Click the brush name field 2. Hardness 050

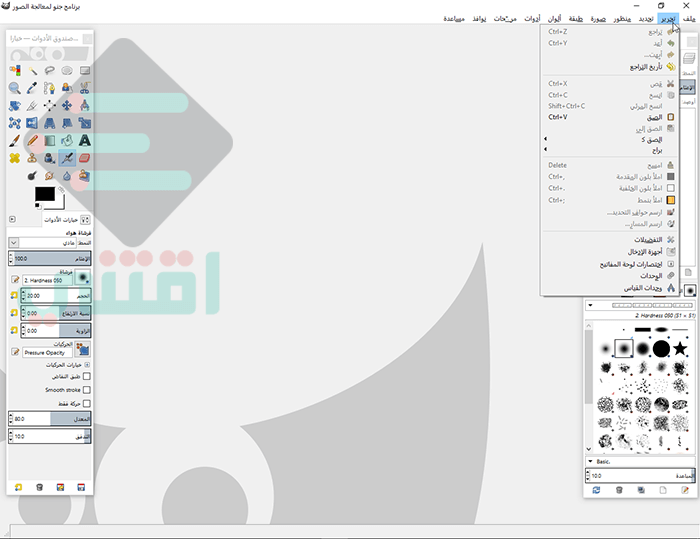[47, 280]
